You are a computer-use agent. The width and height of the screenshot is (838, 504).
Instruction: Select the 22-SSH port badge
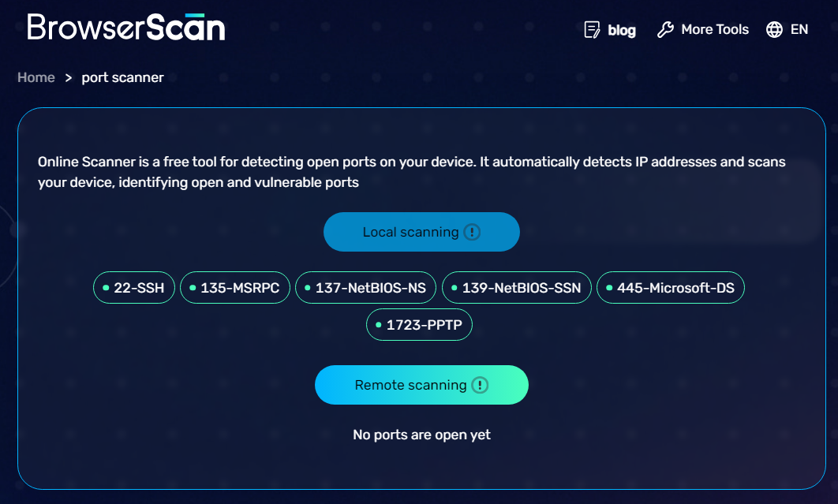click(133, 287)
